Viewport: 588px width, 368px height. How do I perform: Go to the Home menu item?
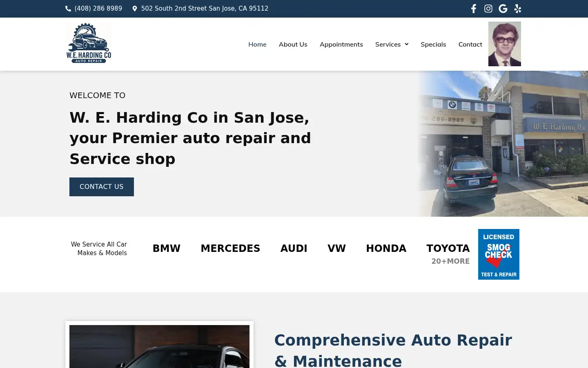click(x=257, y=44)
